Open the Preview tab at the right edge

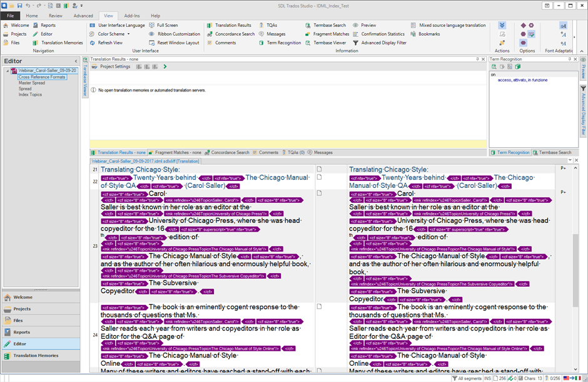point(584,68)
